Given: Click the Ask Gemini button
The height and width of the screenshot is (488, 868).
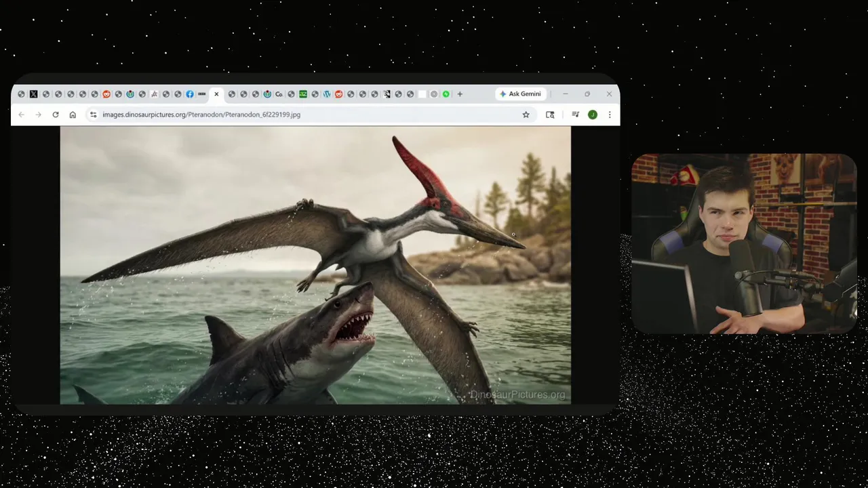Looking at the screenshot, I should (520, 94).
